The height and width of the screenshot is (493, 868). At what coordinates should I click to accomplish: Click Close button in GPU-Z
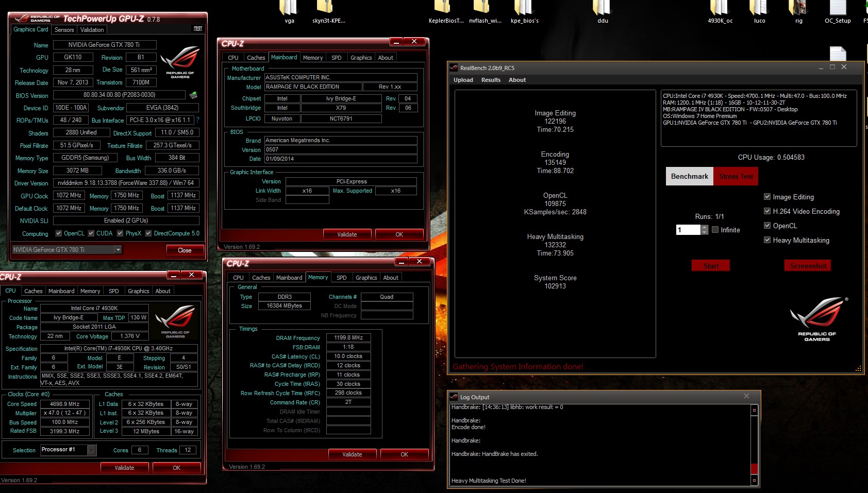coord(185,250)
